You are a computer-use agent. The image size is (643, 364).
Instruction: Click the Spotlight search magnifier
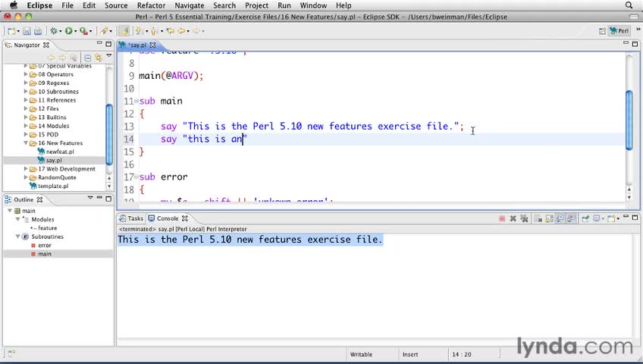tap(629, 5)
